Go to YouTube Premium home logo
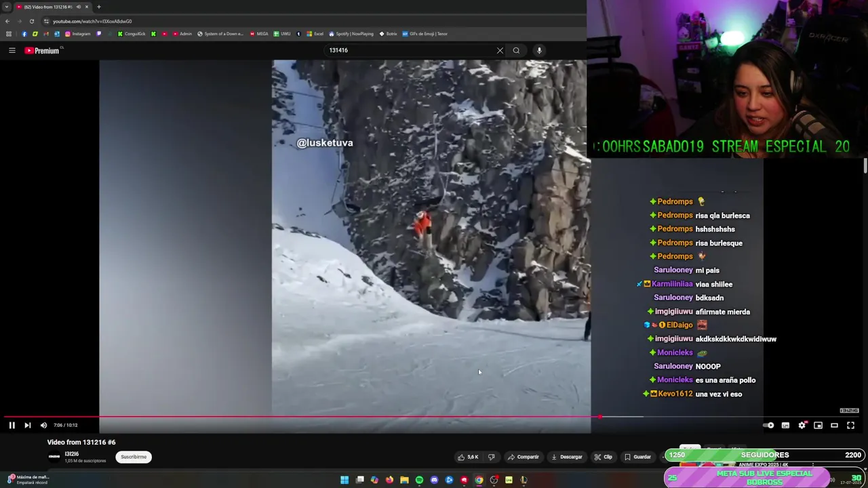Screen dimensions: 868x488 point(42,50)
